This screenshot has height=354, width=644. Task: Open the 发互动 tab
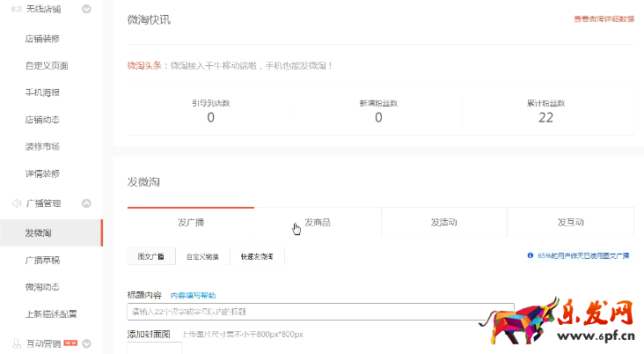pyautogui.click(x=570, y=222)
